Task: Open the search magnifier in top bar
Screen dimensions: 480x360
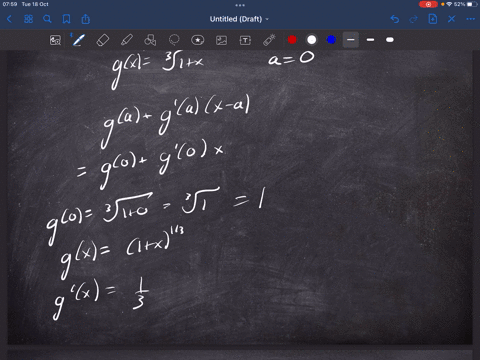Action: (47, 19)
